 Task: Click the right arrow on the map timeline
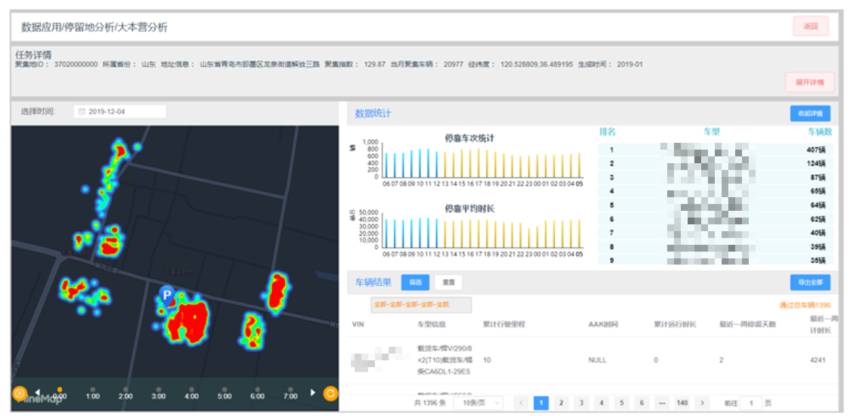tap(313, 393)
